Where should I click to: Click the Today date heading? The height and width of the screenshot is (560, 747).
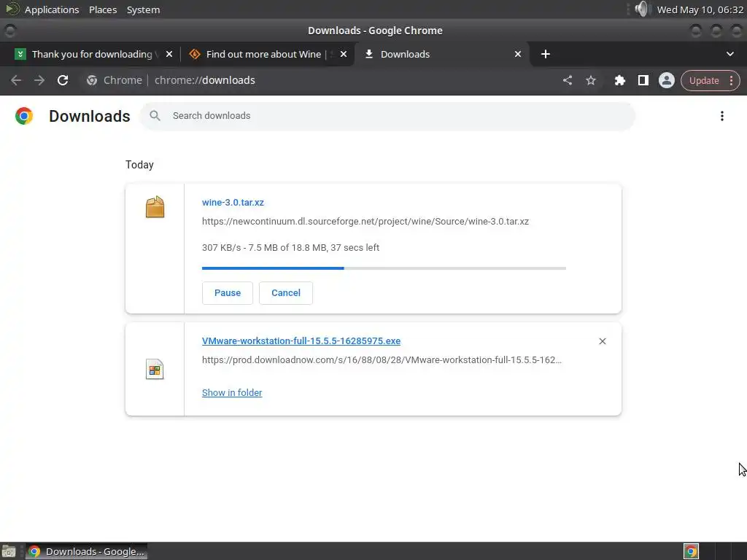(139, 165)
